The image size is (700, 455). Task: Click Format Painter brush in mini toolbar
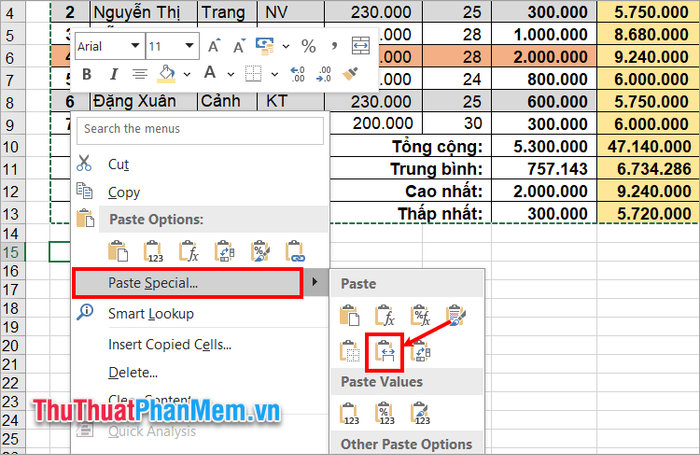click(x=351, y=74)
